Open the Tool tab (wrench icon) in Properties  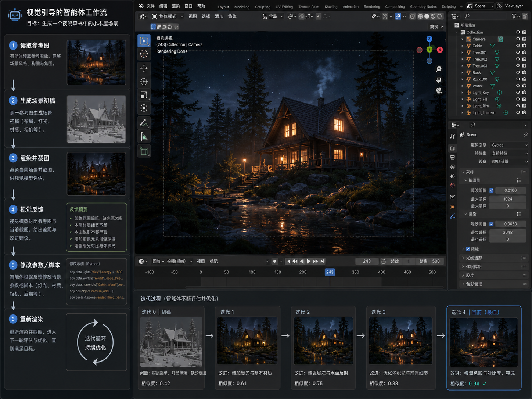click(x=453, y=136)
